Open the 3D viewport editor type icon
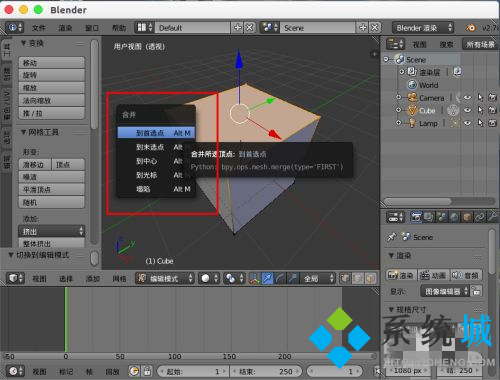The height and width of the screenshot is (380, 500). (x=16, y=278)
